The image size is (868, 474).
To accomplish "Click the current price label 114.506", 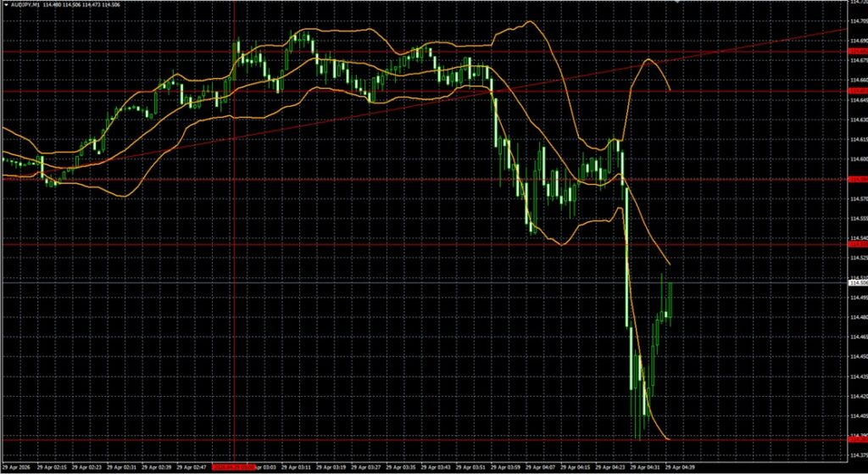I will 858,283.
